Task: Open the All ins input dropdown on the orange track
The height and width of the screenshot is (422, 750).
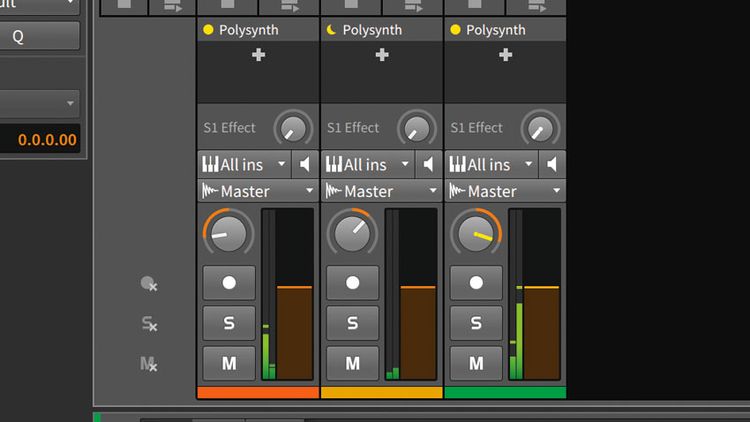Action: tap(244, 165)
